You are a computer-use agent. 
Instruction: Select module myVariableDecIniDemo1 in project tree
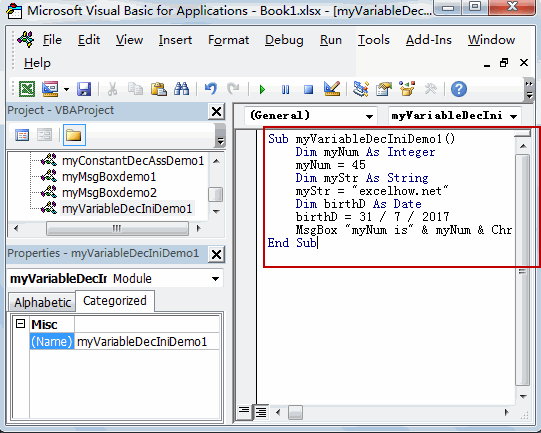[127, 208]
